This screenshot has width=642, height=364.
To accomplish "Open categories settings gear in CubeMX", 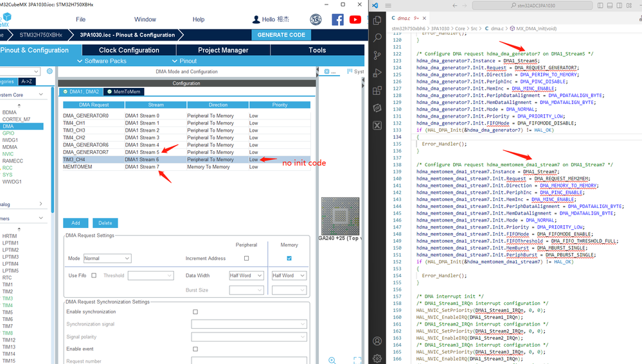I will [49, 71].
